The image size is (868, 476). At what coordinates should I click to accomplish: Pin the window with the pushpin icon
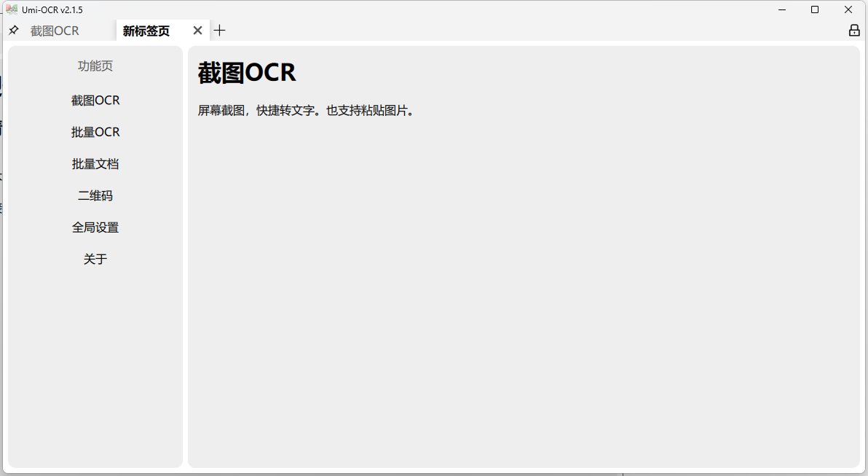(x=14, y=31)
